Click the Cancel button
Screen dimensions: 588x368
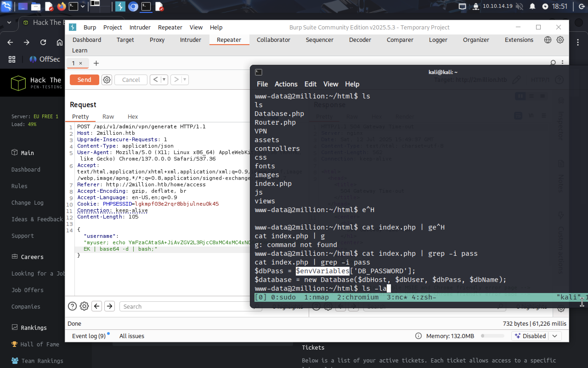tap(131, 80)
